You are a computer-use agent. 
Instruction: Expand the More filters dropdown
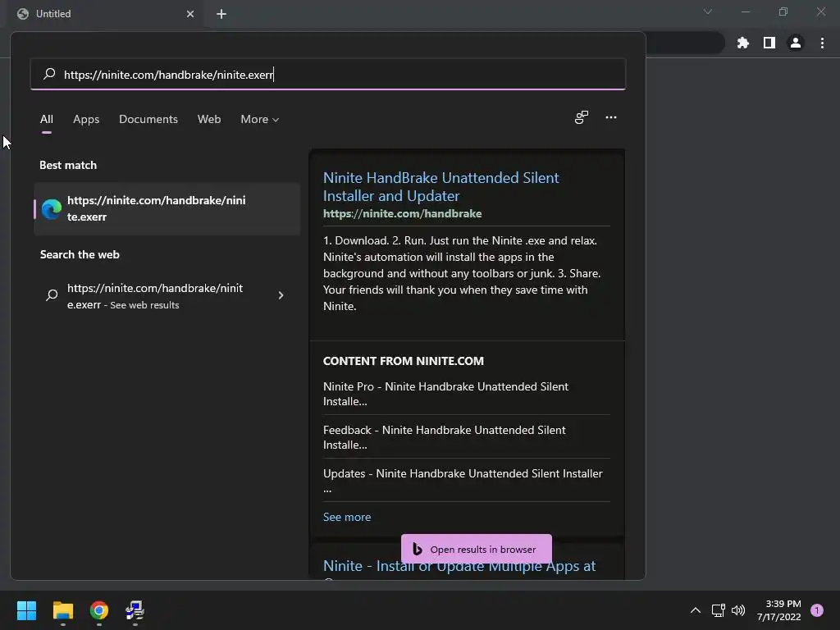click(260, 119)
